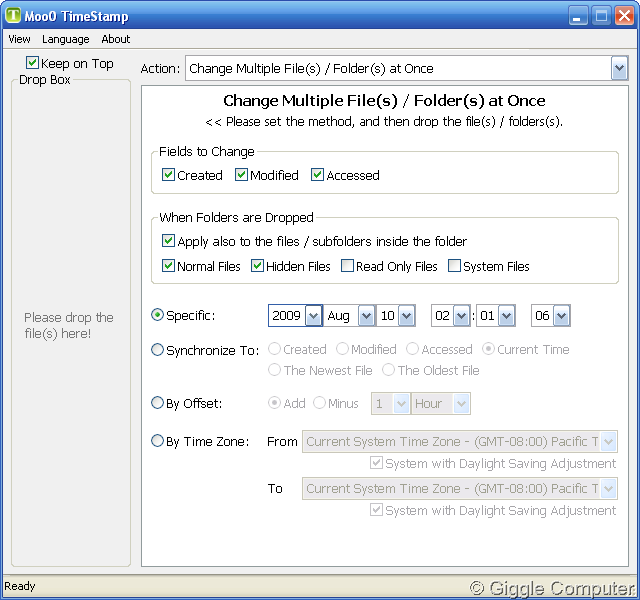
Task: Close the Moo0 TimeStamp window
Action: point(624,16)
